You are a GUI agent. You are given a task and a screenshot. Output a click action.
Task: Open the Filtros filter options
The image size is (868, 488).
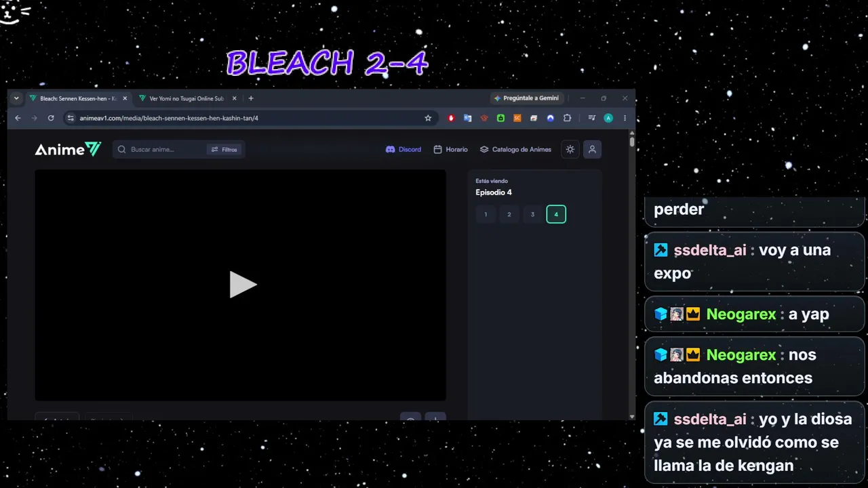coord(224,150)
